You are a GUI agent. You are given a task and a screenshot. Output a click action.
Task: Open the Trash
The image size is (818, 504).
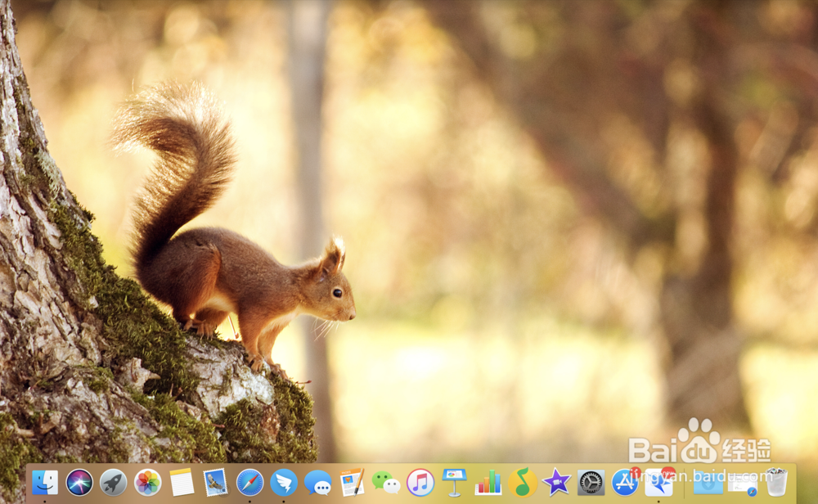click(776, 482)
